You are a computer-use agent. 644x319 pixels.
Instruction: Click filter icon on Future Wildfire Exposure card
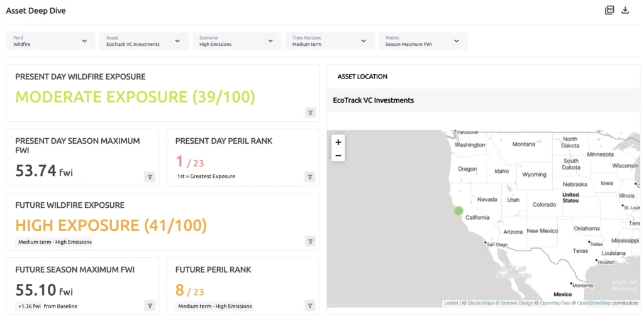point(310,241)
